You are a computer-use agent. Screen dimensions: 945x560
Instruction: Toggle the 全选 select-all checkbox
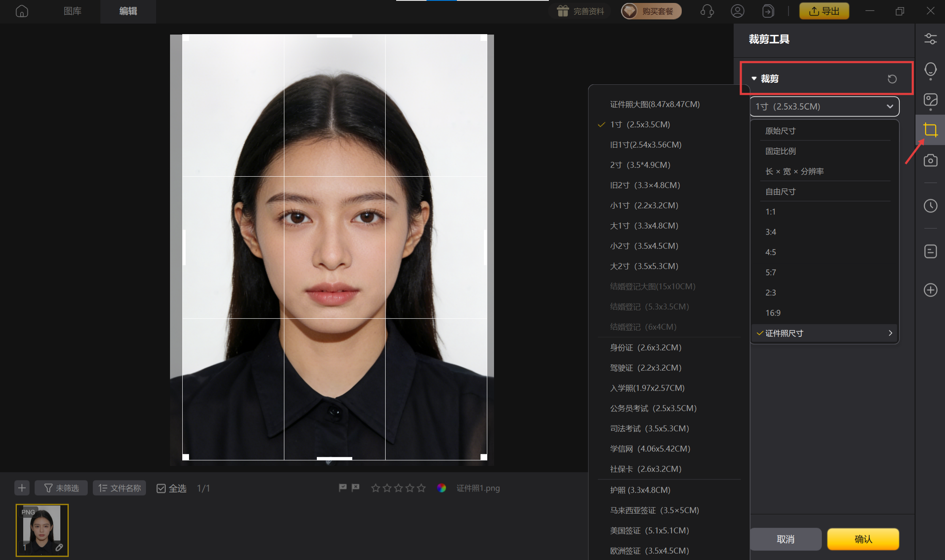coord(161,488)
